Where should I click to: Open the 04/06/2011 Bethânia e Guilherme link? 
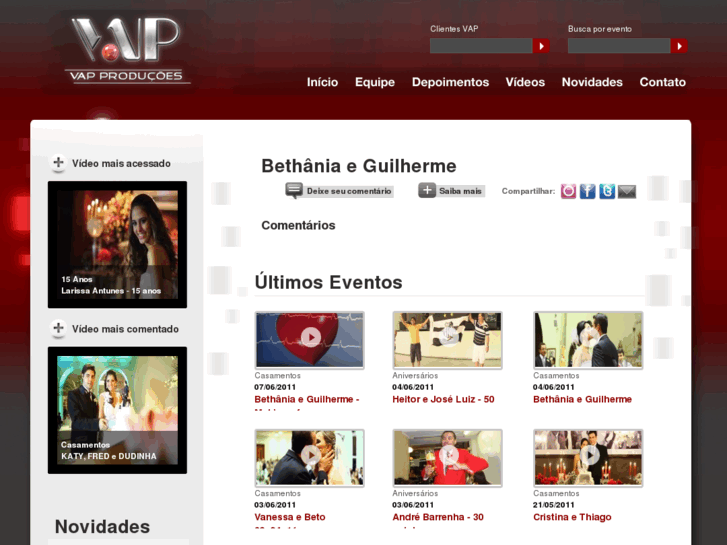582,399
